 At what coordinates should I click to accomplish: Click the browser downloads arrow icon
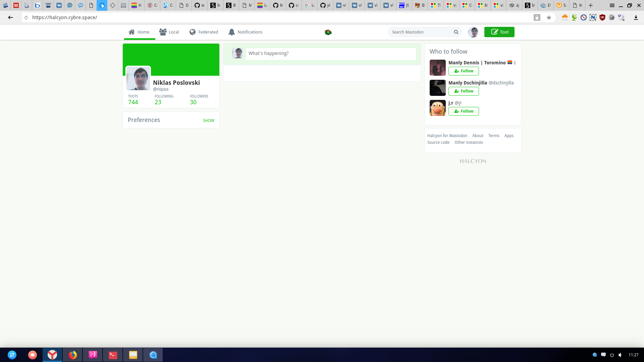[x=636, y=17]
